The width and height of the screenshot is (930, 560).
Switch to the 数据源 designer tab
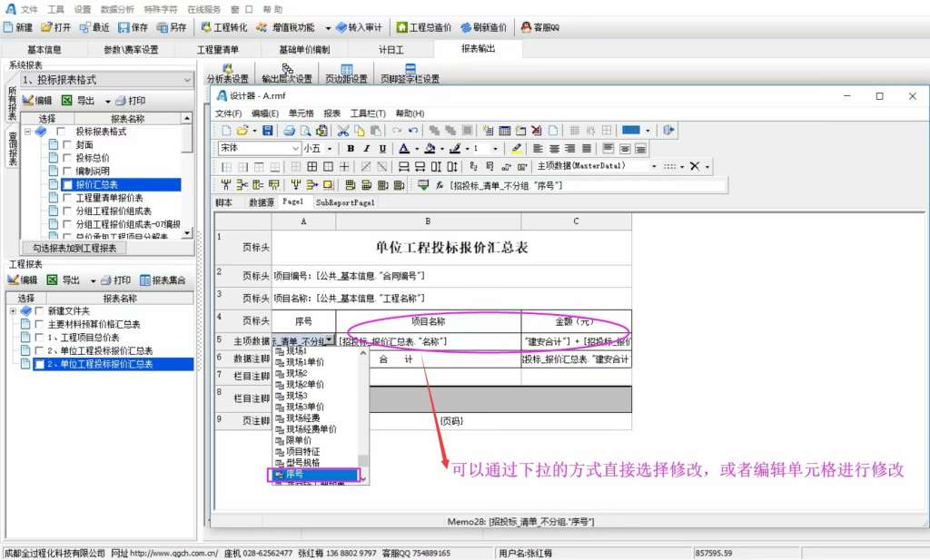point(262,202)
